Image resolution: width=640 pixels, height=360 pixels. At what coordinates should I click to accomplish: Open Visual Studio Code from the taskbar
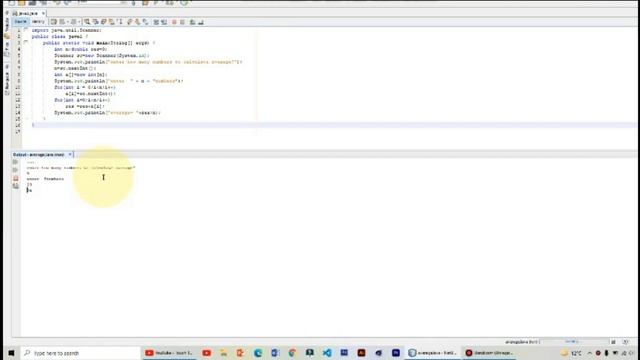[327, 353]
